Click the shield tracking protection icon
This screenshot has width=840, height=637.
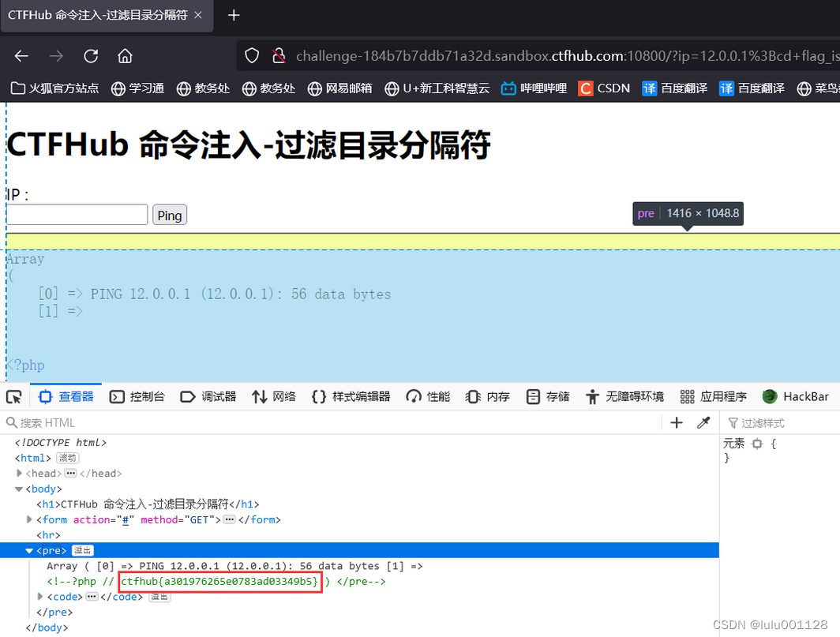pyautogui.click(x=252, y=55)
